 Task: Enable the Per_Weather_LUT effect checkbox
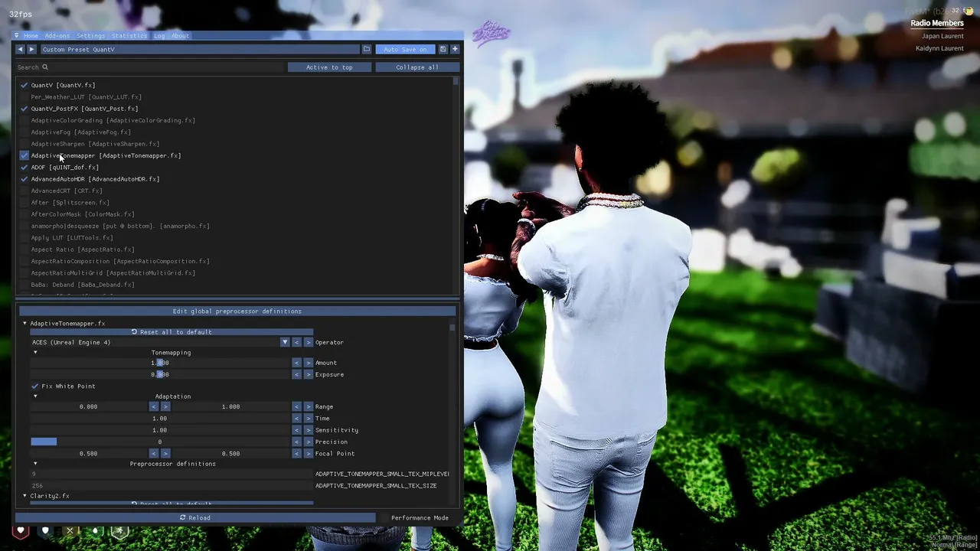pos(24,97)
